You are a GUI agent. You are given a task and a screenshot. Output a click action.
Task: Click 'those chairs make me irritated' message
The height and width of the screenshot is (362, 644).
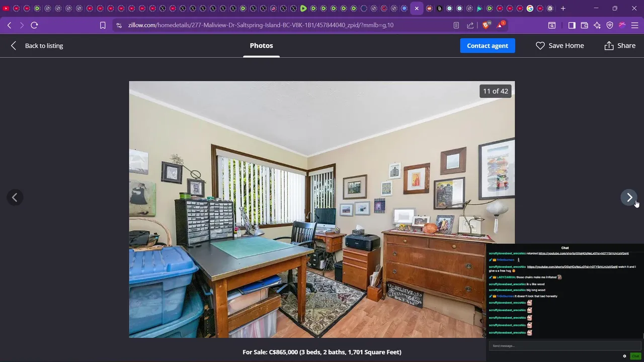(x=536, y=277)
